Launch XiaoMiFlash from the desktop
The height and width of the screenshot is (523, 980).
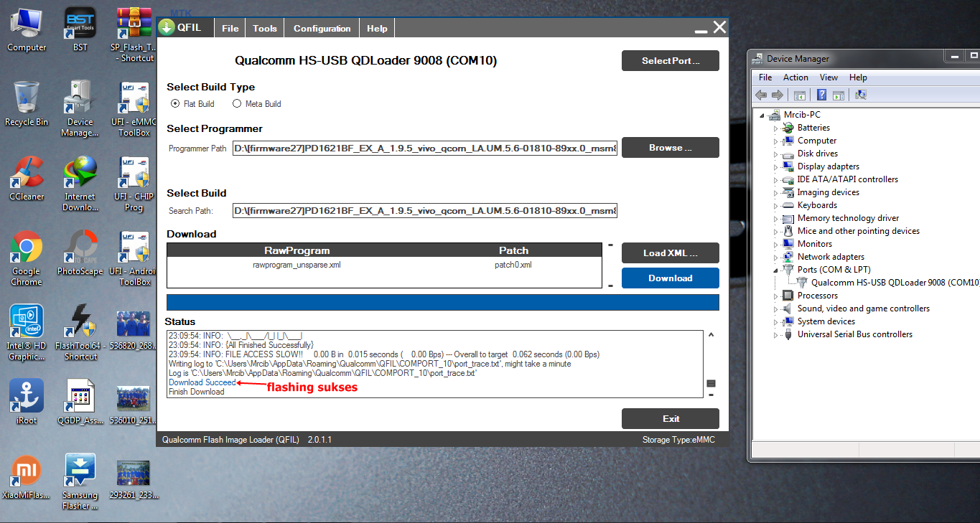[x=27, y=477]
